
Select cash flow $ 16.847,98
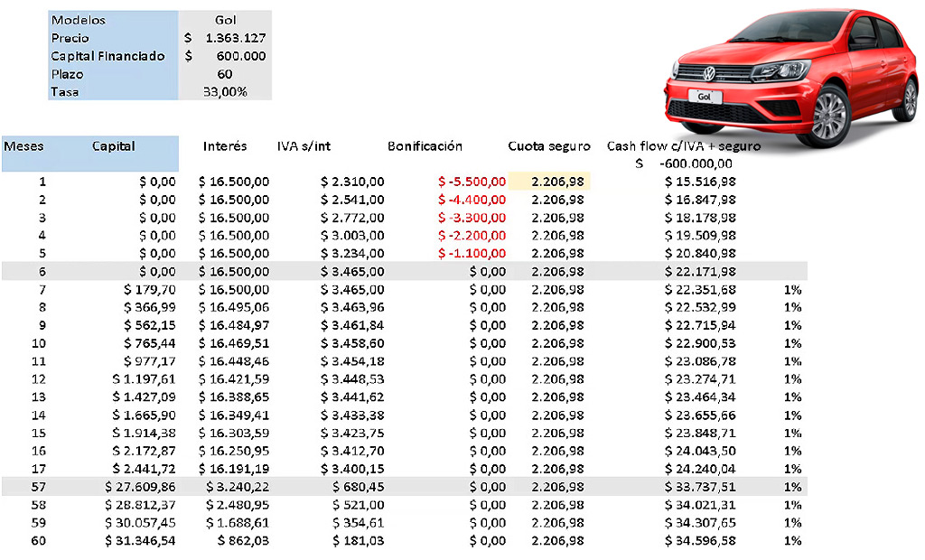700,200
